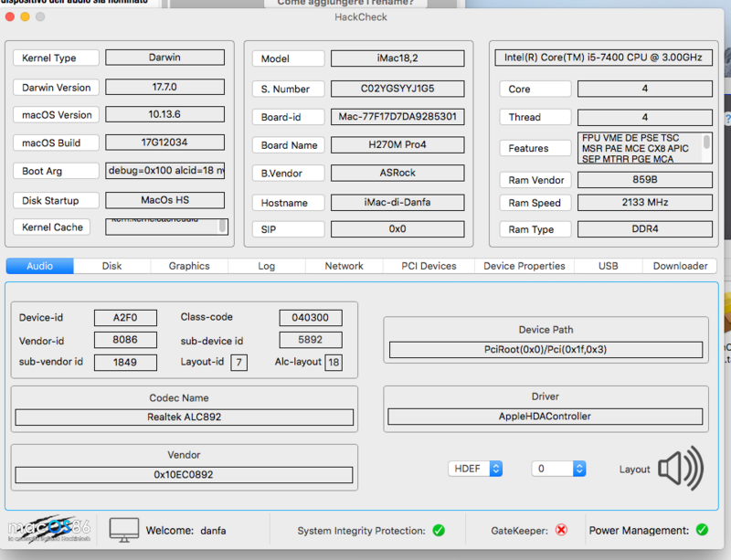Viewport: 731px width, 560px height.
Task: Select the Network tab
Action: point(344,266)
